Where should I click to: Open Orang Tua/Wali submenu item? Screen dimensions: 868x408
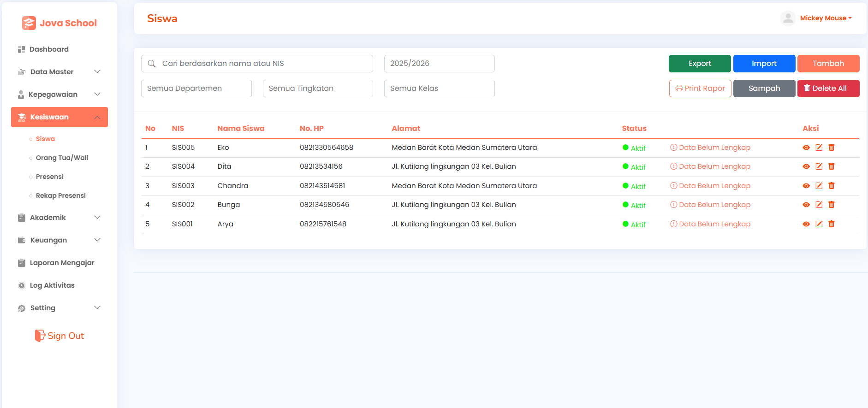tap(62, 158)
